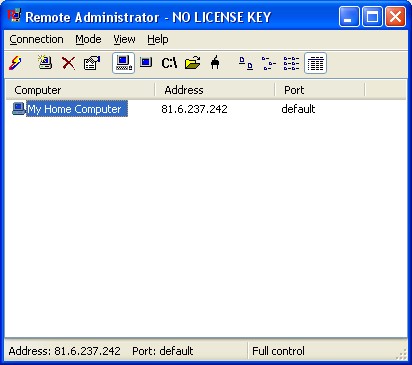The height and width of the screenshot is (365, 412).
Task: Open the View menu
Action: pyautogui.click(x=124, y=39)
